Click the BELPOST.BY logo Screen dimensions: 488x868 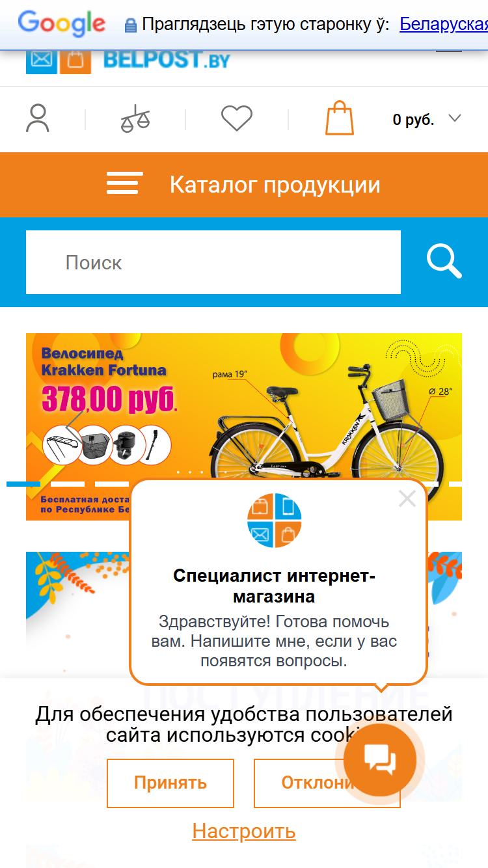[x=129, y=60]
